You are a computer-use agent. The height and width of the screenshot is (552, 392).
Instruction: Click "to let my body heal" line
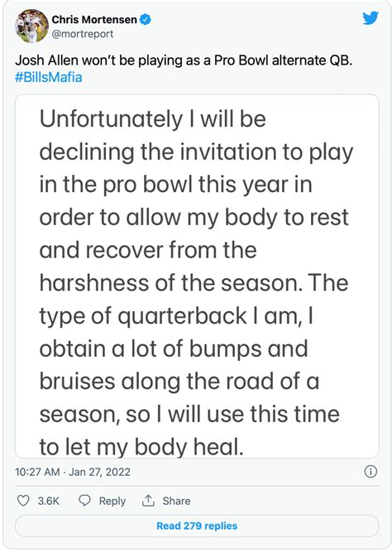(x=141, y=447)
